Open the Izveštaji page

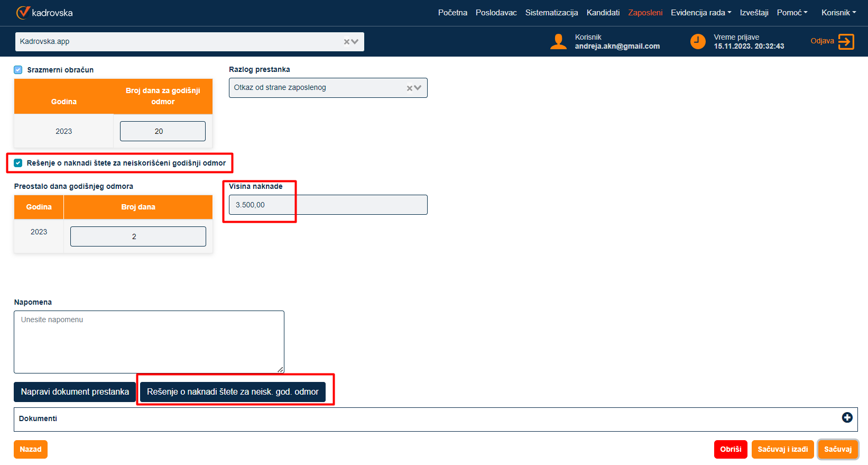pyautogui.click(x=754, y=13)
